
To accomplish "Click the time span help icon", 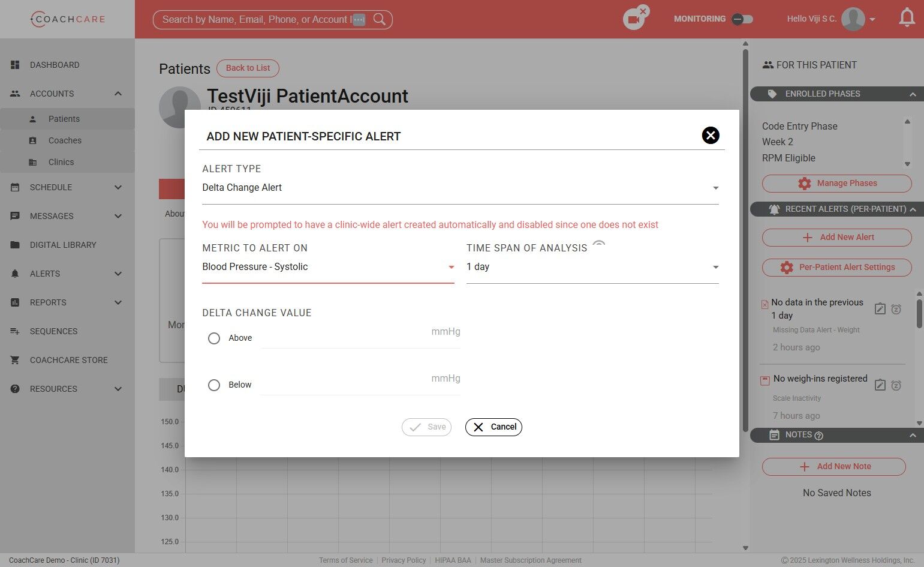I will (599, 244).
